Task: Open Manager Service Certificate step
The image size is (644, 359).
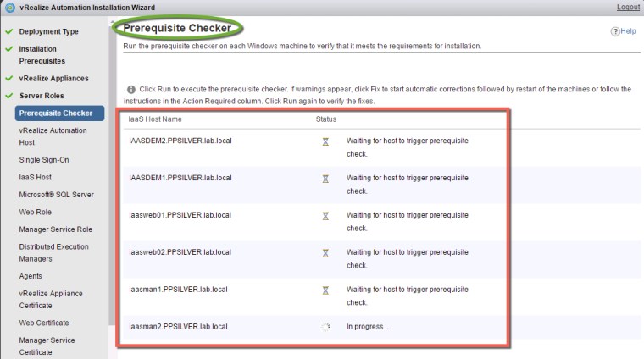Action: click(x=47, y=346)
